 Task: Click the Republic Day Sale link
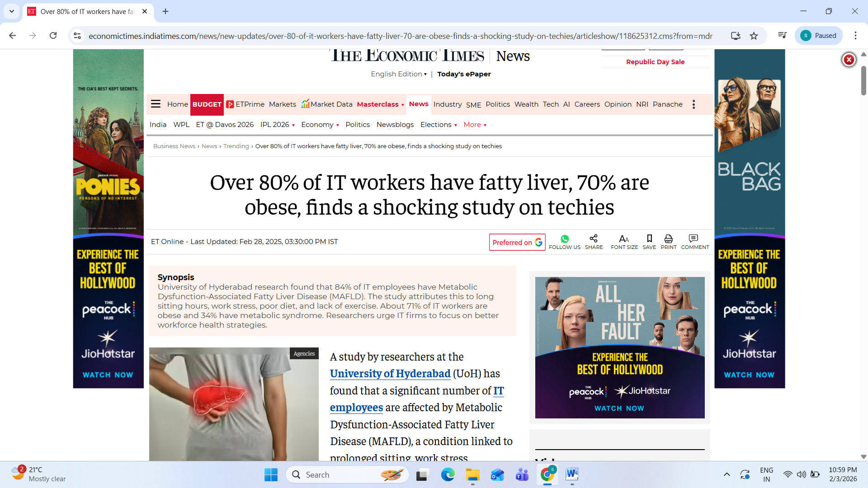tap(655, 62)
